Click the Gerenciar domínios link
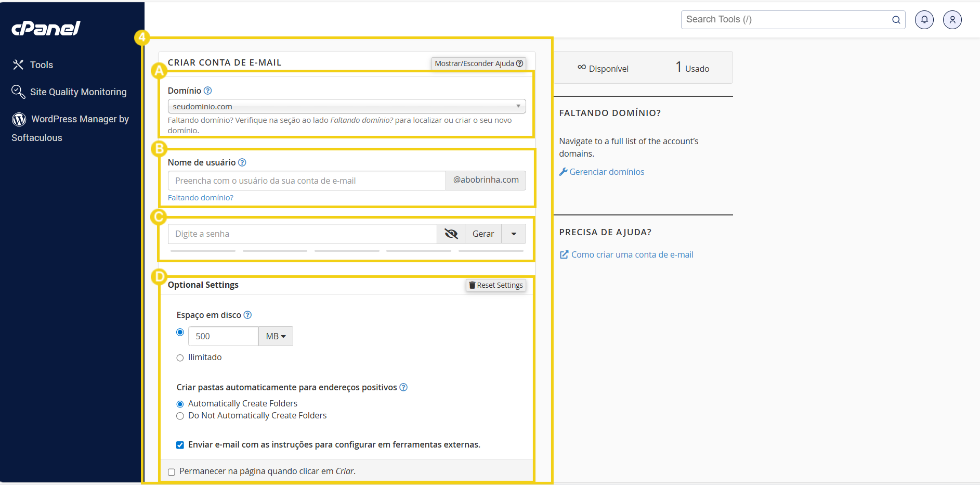 [602, 172]
